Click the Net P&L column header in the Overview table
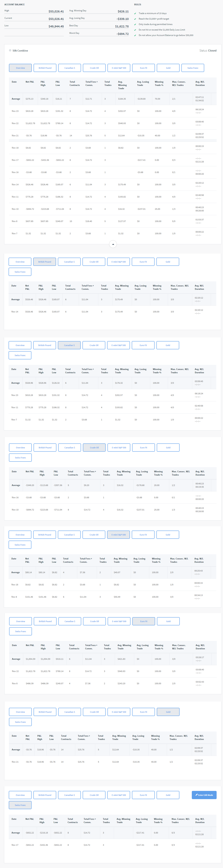 [x=30, y=82]
